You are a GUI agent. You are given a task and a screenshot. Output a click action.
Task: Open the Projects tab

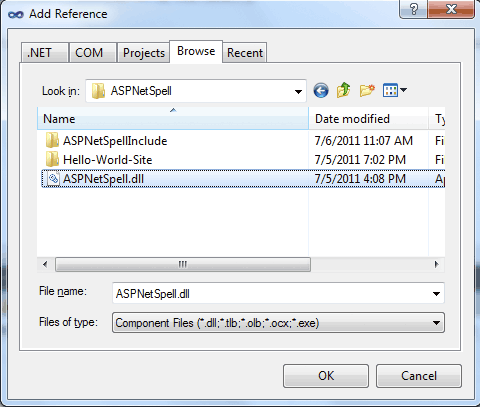pyautogui.click(x=144, y=53)
